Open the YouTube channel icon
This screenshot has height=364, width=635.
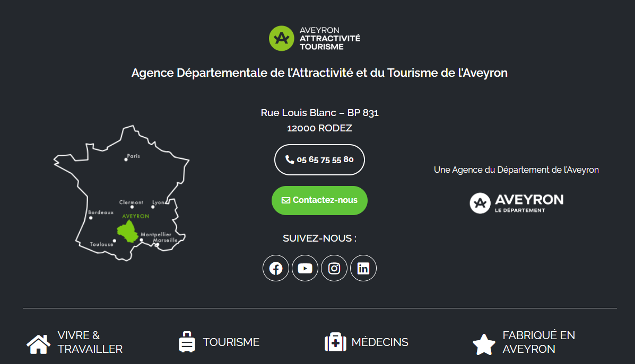305,268
